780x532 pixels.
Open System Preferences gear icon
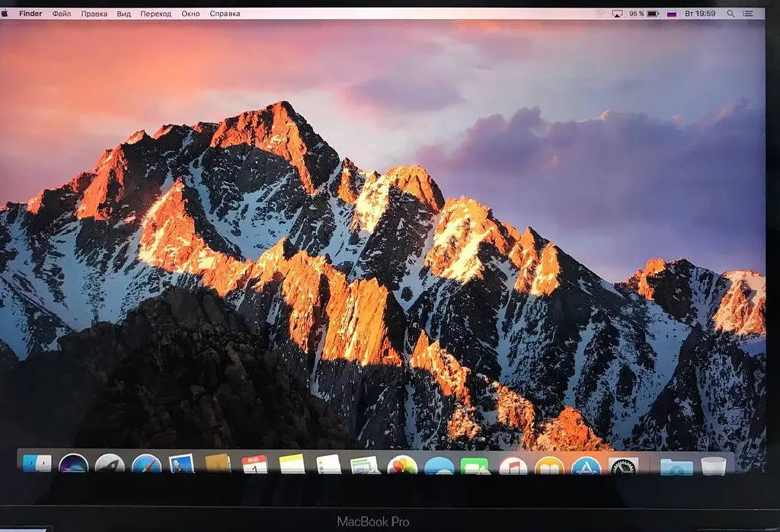[x=623, y=467]
